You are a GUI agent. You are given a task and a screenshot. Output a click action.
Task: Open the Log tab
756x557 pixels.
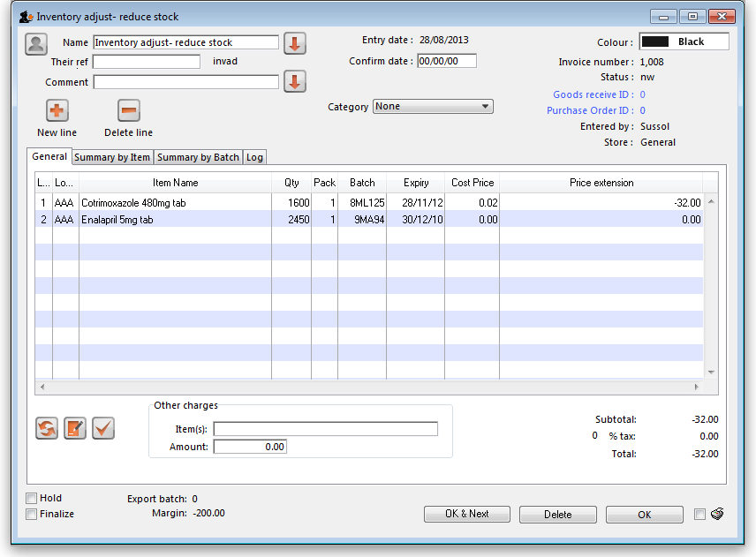[254, 157]
